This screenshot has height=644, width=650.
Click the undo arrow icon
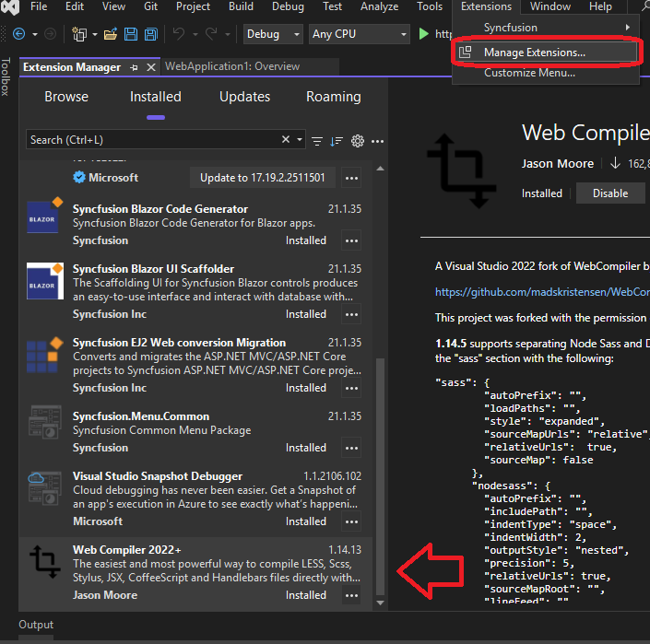coord(178,34)
